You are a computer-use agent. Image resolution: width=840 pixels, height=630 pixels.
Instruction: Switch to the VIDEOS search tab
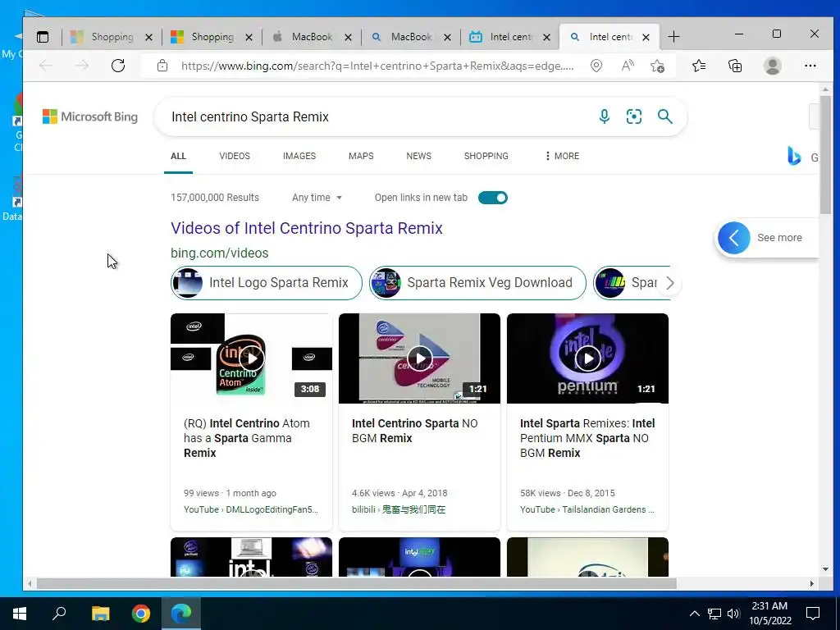pyautogui.click(x=235, y=156)
